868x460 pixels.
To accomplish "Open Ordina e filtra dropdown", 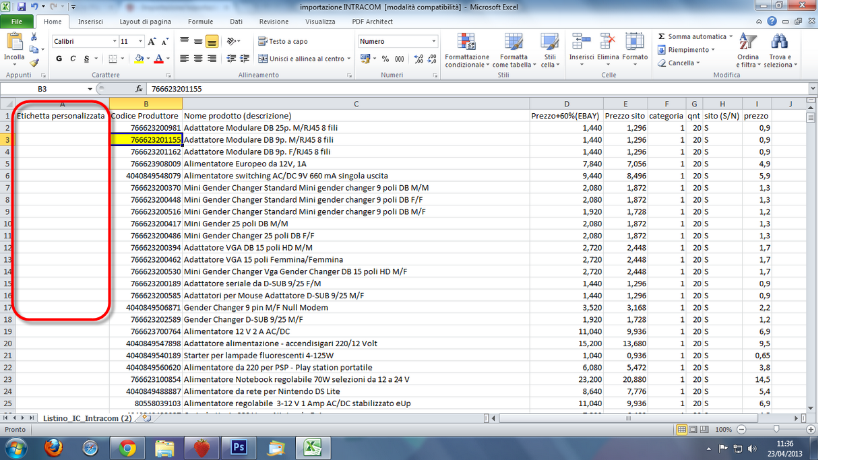I will point(747,50).
